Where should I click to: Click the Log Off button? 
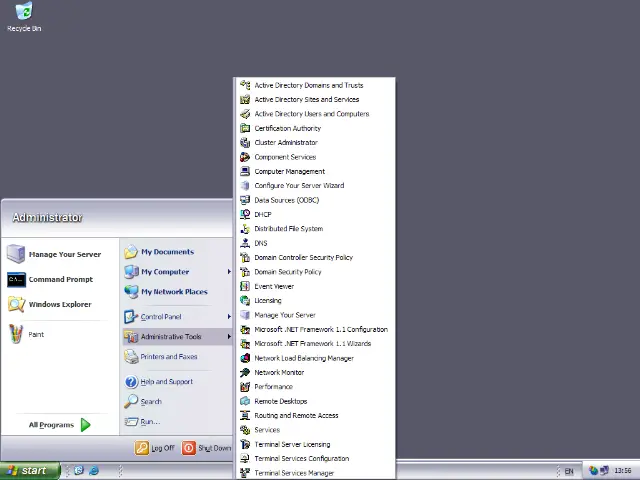(155, 449)
